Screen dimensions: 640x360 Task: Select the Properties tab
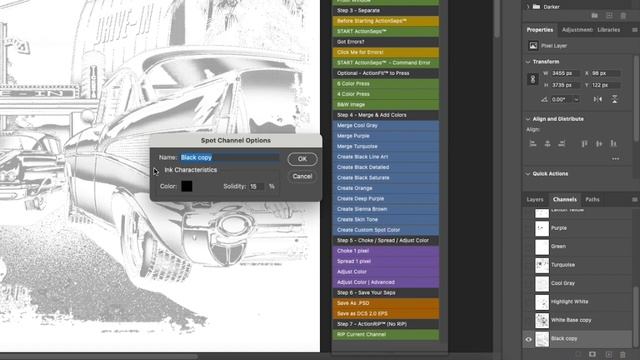pyautogui.click(x=540, y=30)
